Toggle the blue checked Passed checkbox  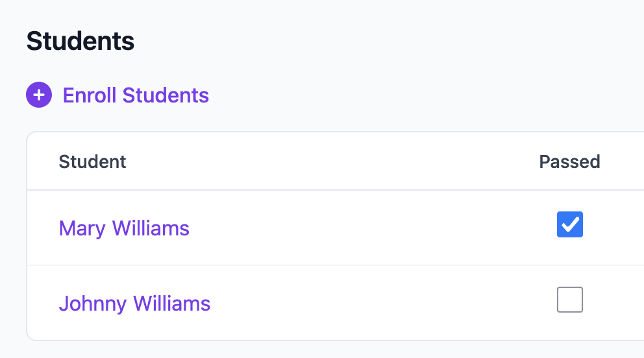click(570, 224)
